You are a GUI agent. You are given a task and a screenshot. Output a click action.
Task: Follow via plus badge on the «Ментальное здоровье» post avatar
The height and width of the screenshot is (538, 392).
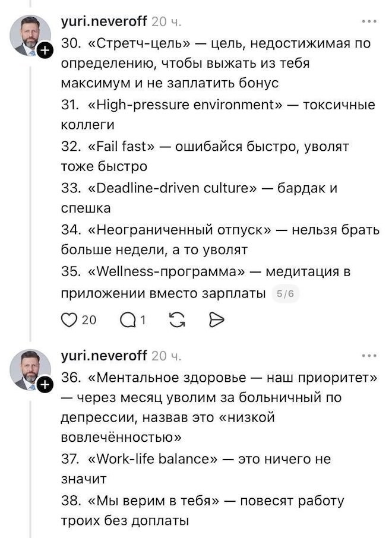45,385
